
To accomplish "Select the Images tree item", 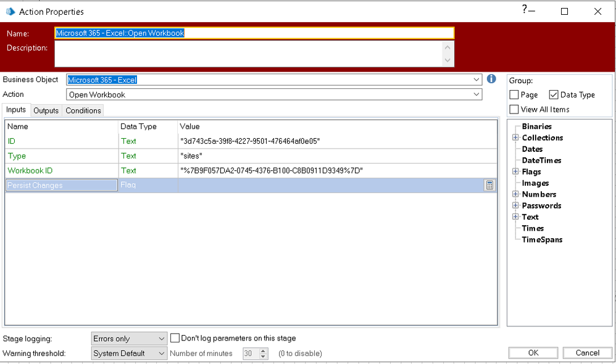I will [x=535, y=183].
